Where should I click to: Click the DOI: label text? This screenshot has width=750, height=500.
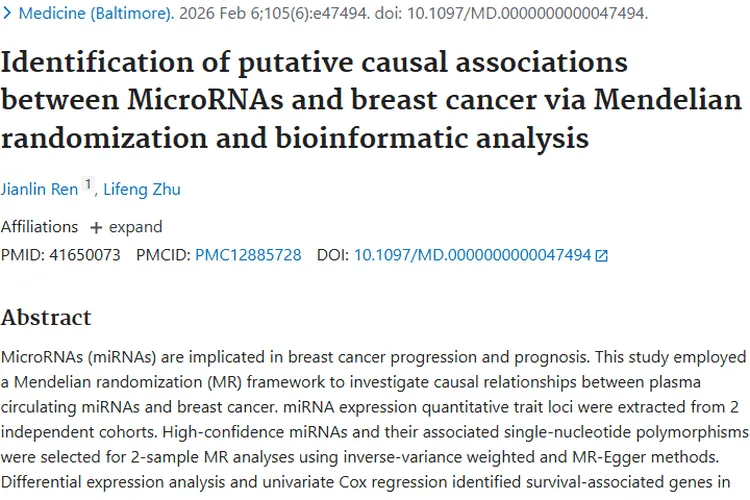coord(332,255)
